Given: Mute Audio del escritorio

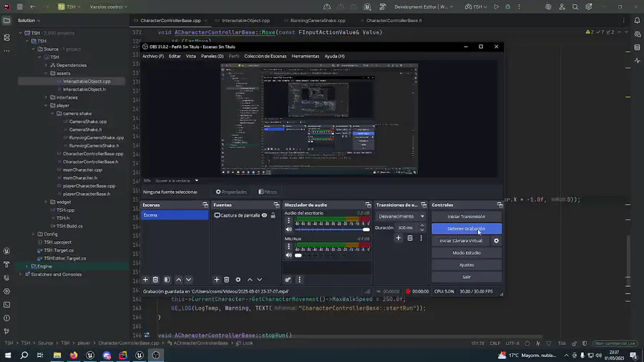Looking at the screenshot, I should coord(289,230).
